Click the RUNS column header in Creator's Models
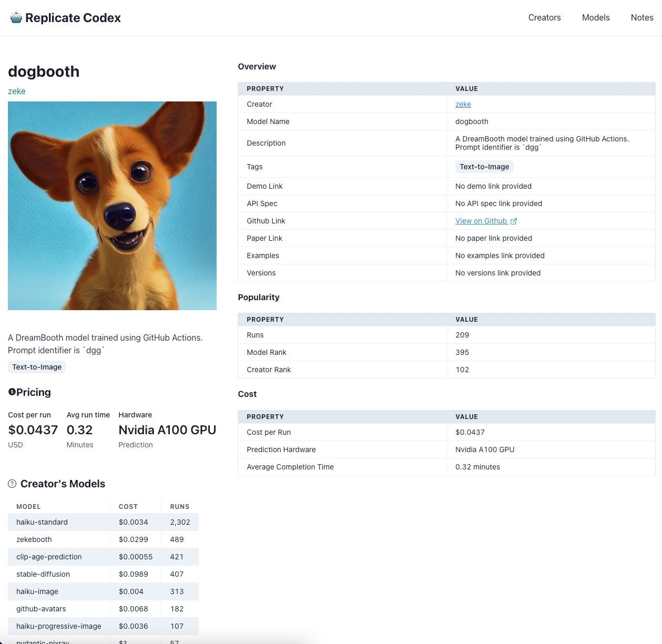662x644 pixels. (179, 506)
